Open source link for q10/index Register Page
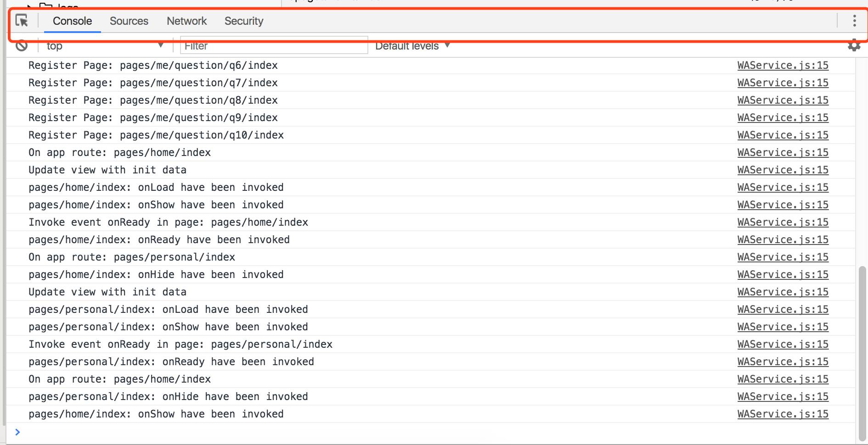 pyautogui.click(x=783, y=135)
